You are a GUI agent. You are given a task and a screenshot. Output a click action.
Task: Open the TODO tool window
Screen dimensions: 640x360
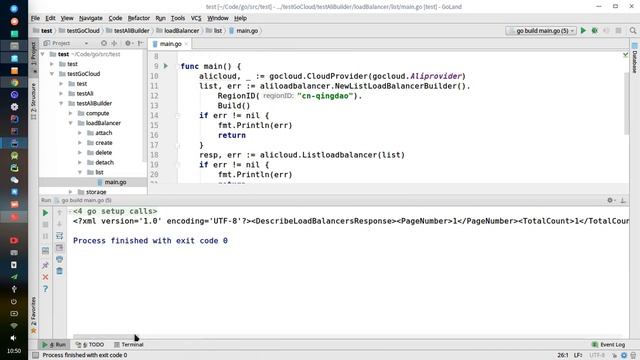[x=90, y=344]
